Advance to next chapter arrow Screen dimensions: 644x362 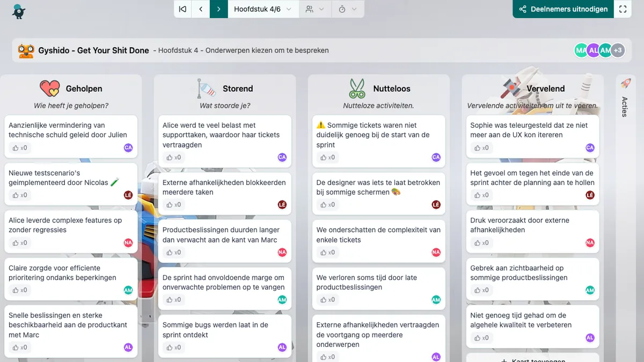click(x=218, y=9)
